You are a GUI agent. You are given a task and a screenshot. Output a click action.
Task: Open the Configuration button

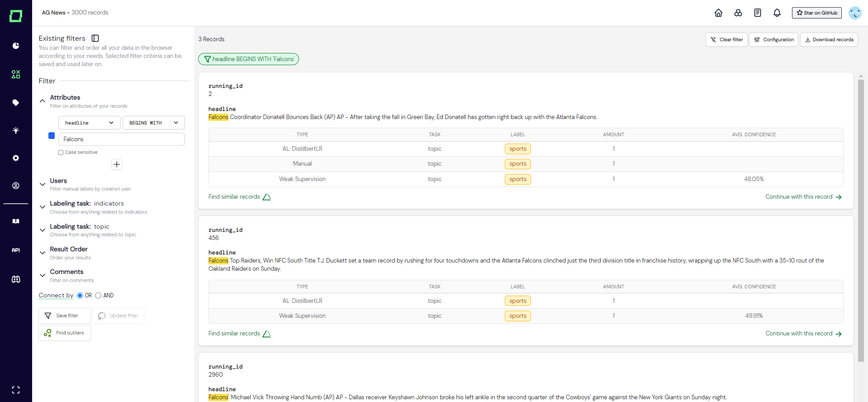coord(774,39)
